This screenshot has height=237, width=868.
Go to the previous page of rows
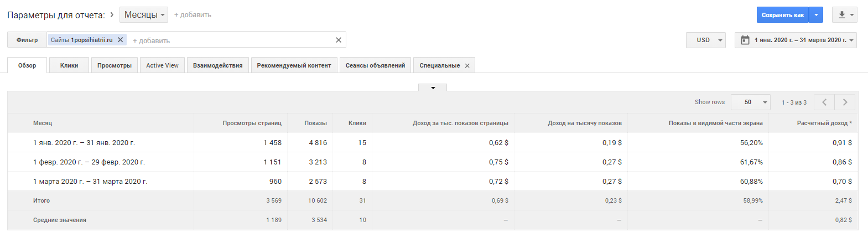[824, 102]
